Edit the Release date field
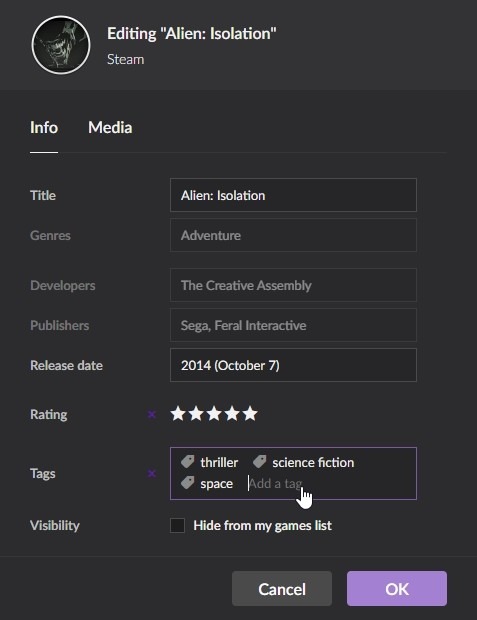The height and width of the screenshot is (620, 477). (293, 365)
